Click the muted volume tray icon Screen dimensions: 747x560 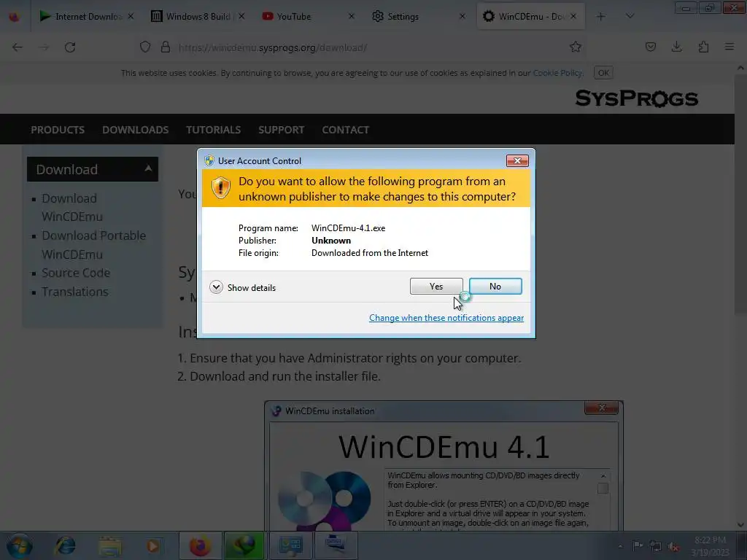pos(673,546)
